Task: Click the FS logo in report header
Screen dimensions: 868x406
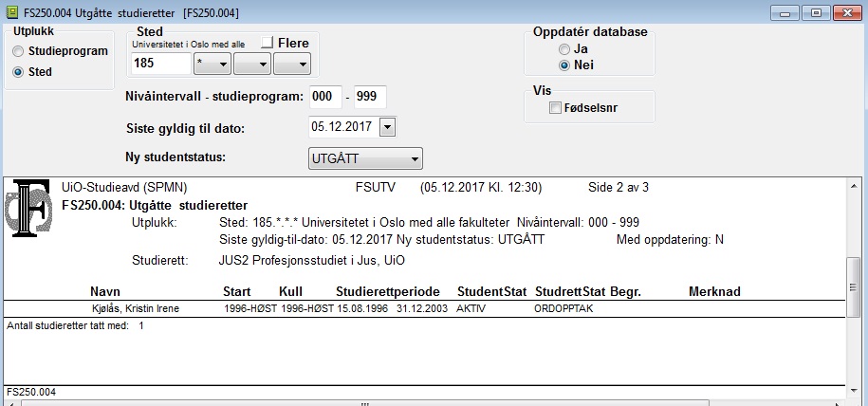Action: (x=28, y=209)
